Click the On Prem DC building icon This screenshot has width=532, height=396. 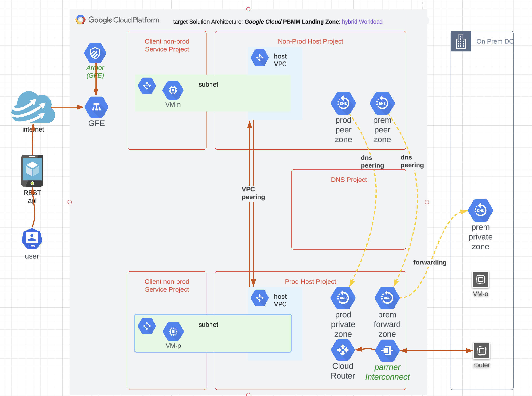pos(460,41)
